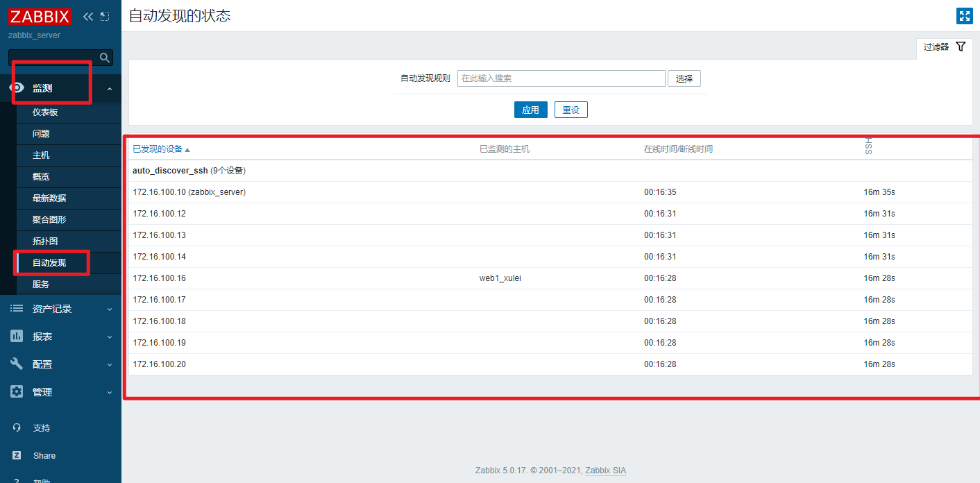The width and height of the screenshot is (980, 483).
Task: Click the 应用 apply button
Action: 530,110
